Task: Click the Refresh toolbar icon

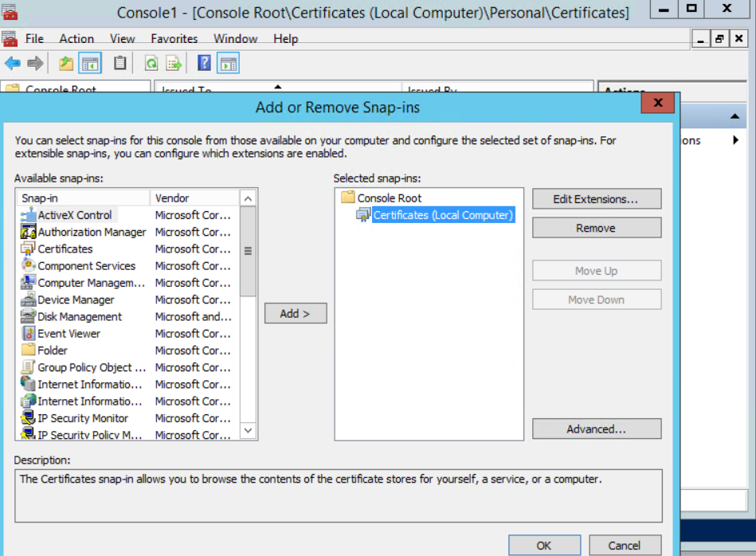Action: click(x=151, y=64)
